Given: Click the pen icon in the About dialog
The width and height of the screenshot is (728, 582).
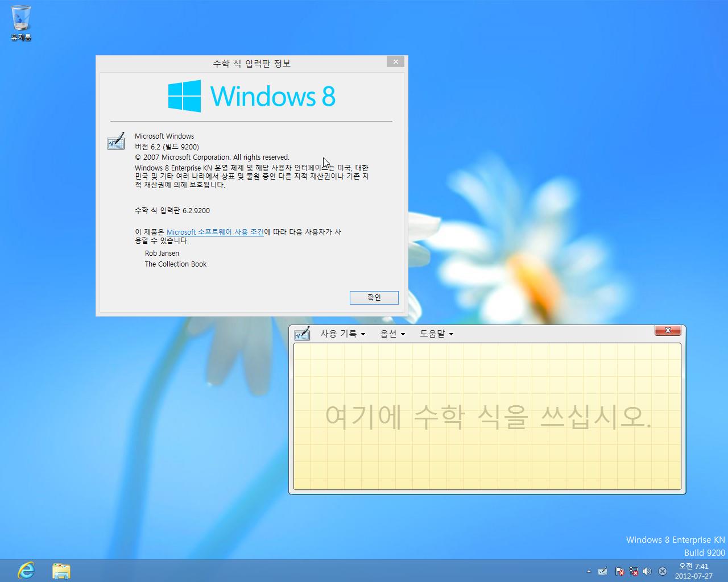Looking at the screenshot, I should [116, 141].
